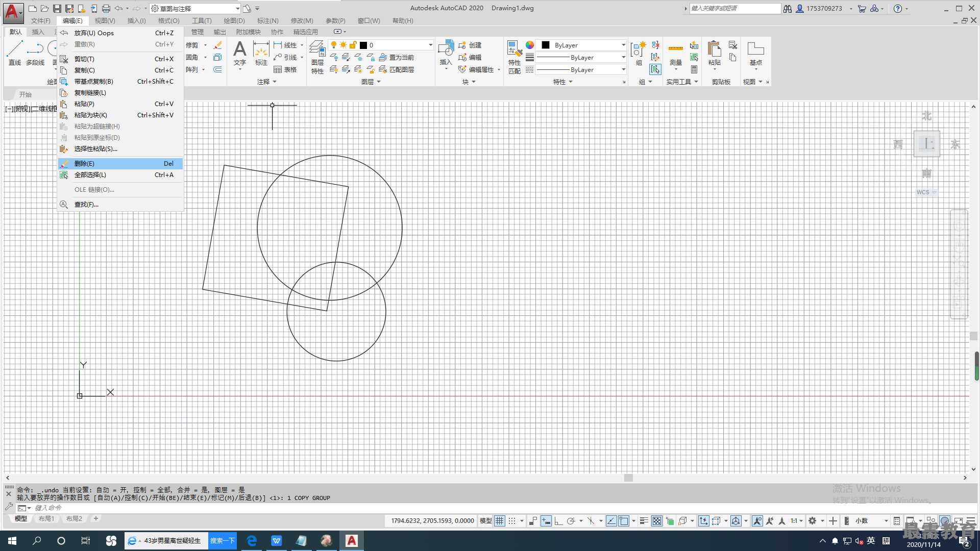The width and height of the screenshot is (980, 551).
Task: Open the quick calculator icon
Action: point(694,69)
